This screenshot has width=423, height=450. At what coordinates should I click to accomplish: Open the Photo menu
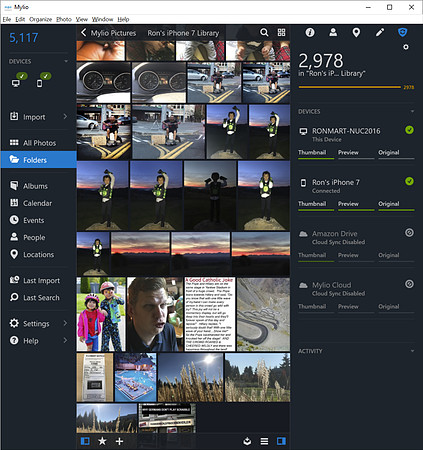pos(64,19)
